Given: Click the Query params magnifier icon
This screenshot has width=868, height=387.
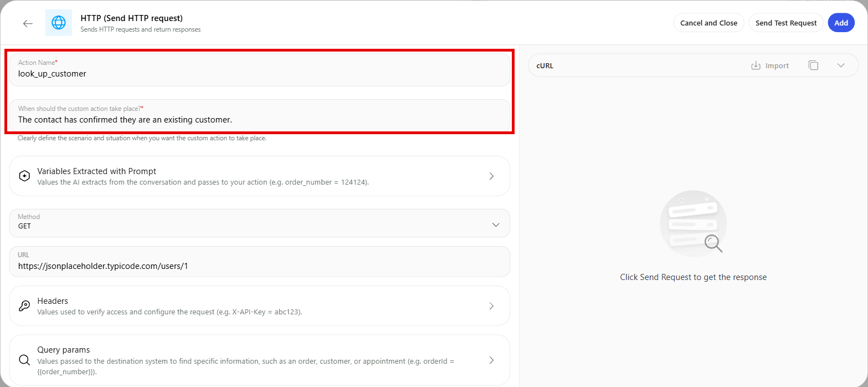Looking at the screenshot, I should tap(24, 360).
